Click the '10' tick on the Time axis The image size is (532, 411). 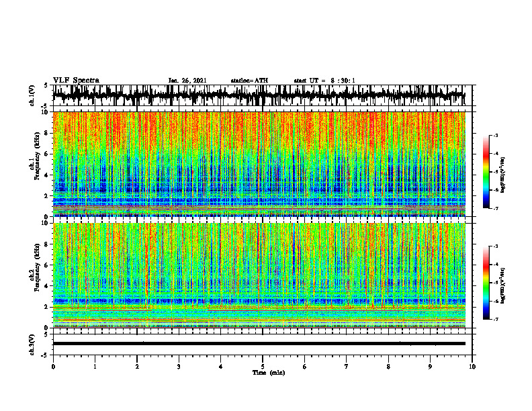click(x=472, y=367)
